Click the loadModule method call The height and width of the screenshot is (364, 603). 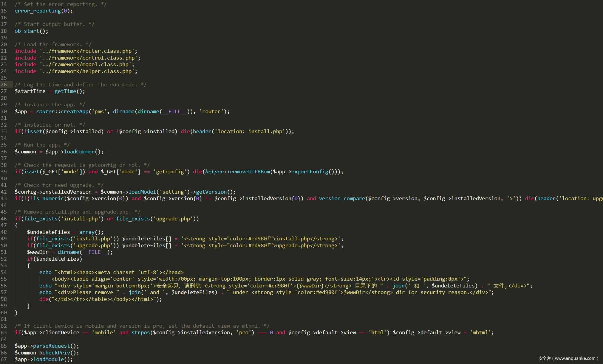[x=48, y=360]
